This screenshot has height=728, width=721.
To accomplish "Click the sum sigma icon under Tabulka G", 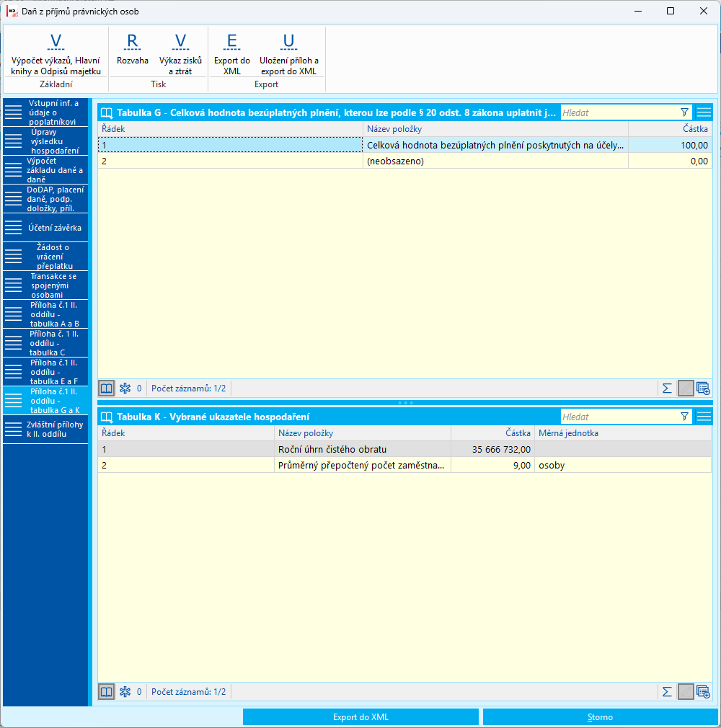I will [x=667, y=388].
